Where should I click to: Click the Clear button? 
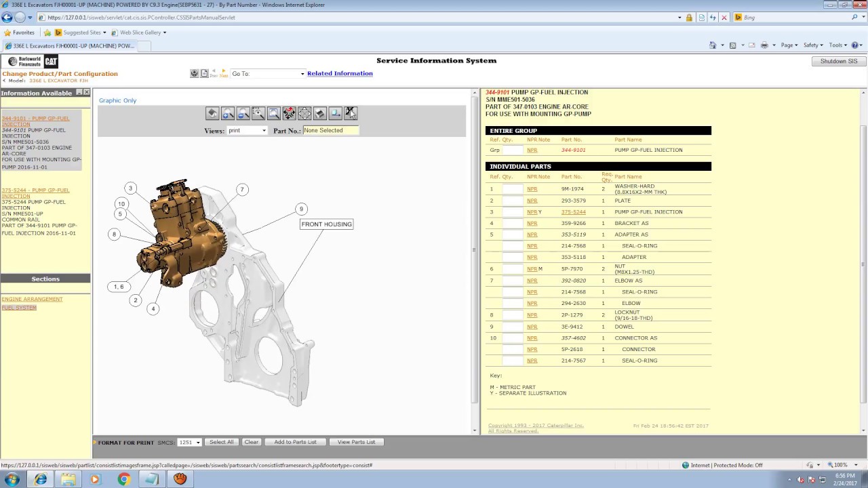pos(251,442)
